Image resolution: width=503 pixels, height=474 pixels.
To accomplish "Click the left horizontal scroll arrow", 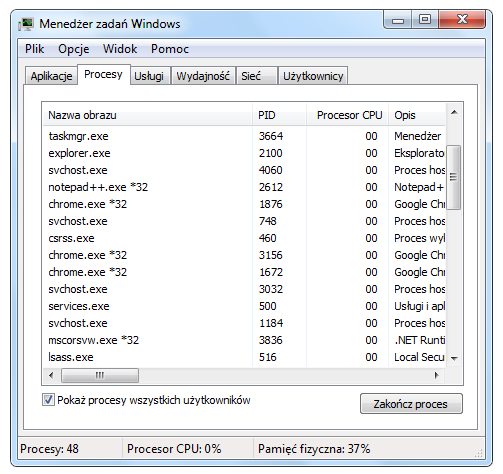I will [x=51, y=375].
